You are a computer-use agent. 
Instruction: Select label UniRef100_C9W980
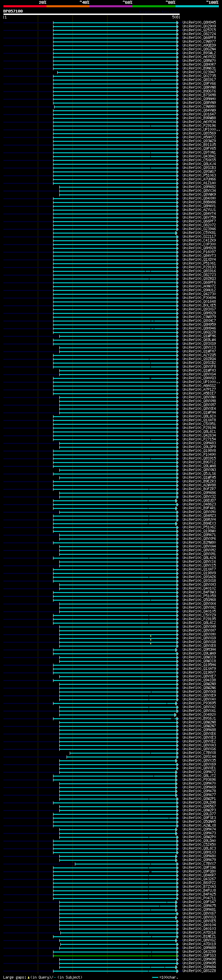click(x=199, y=106)
